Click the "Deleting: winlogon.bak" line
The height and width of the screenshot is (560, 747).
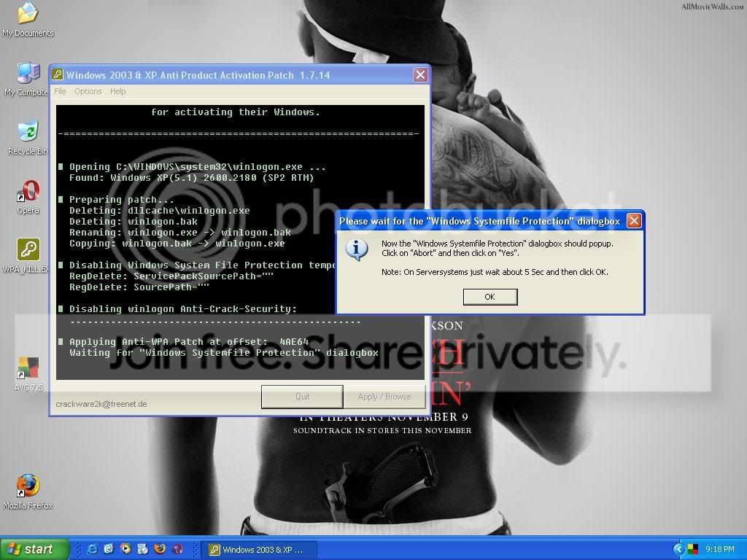pos(133,222)
